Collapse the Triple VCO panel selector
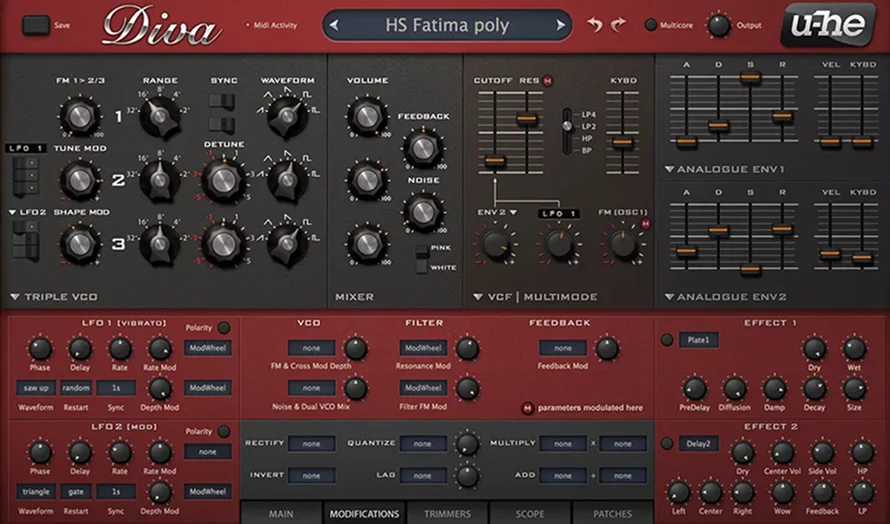This screenshot has height=524, width=890. tap(15, 297)
